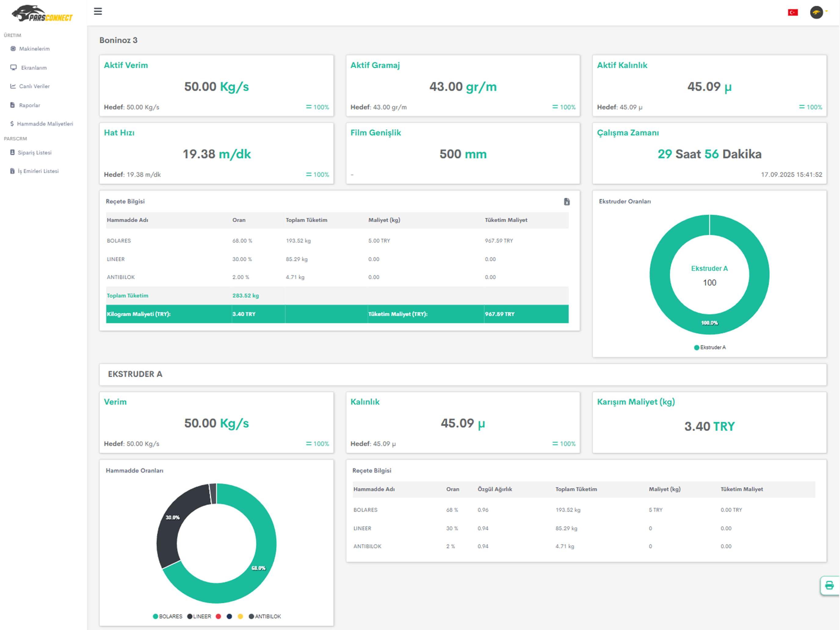This screenshot has width=840, height=630.
Task: Click the floating print button
Action: click(x=829, y=585)
